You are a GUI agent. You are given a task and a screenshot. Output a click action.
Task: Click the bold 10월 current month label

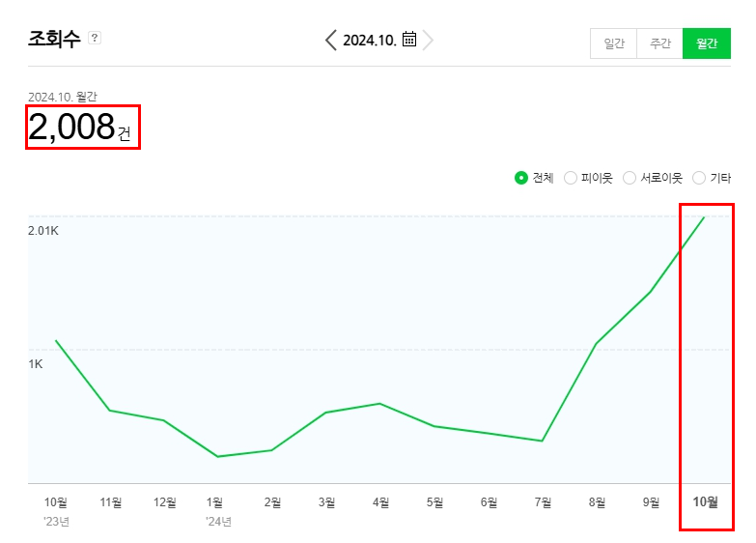point(705,502)
